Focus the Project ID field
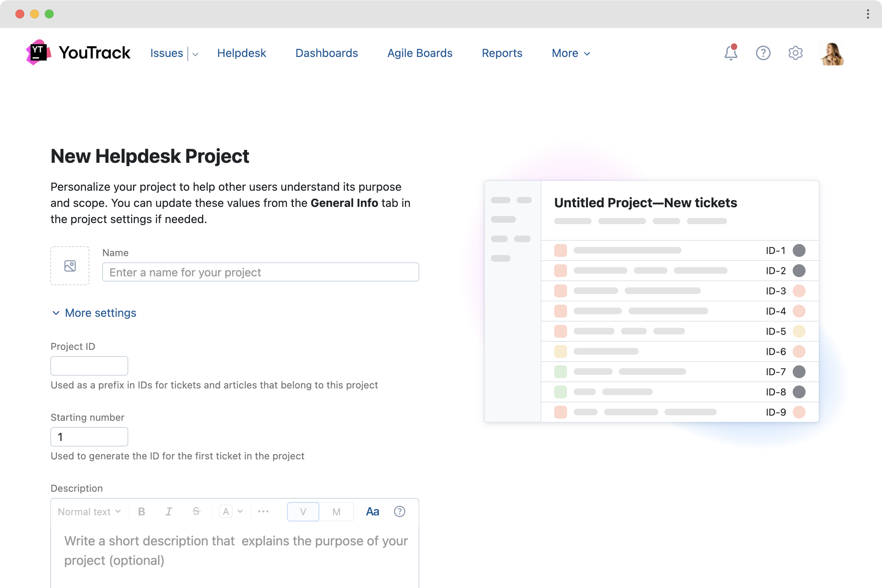Image resolution: width=882 pixels, height=588 pixels. (89, 366)
